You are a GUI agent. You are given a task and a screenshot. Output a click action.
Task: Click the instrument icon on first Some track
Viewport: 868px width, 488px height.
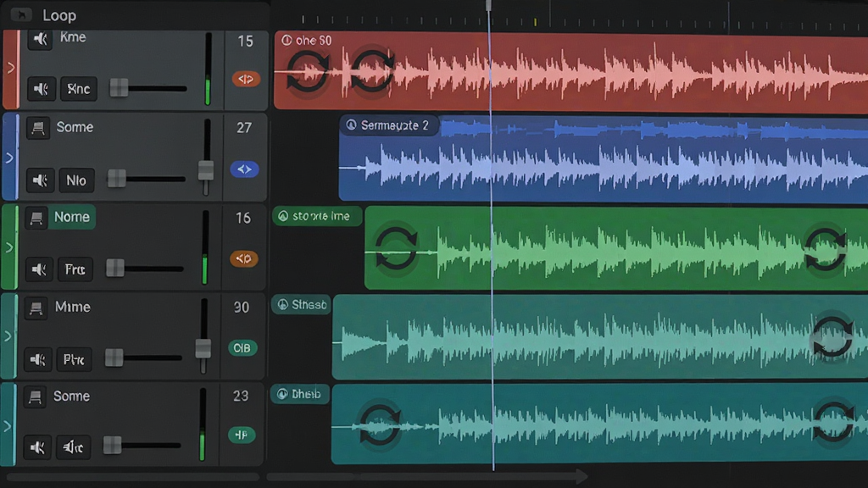[38, 129]
